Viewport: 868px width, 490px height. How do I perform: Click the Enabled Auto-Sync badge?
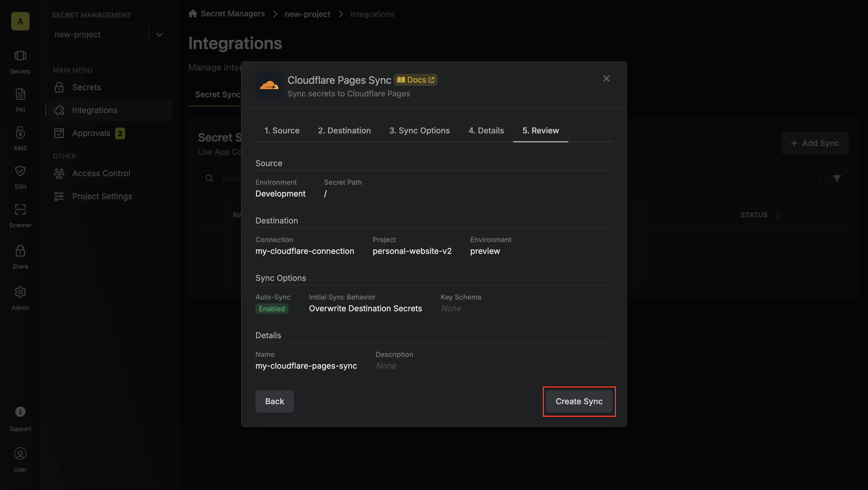272,308
